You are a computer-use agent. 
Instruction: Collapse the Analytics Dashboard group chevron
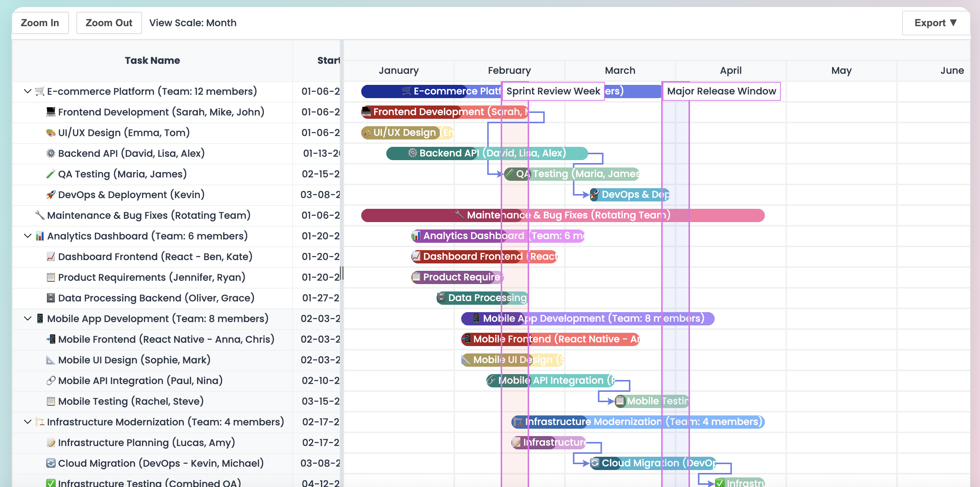(x=27, y=236)
